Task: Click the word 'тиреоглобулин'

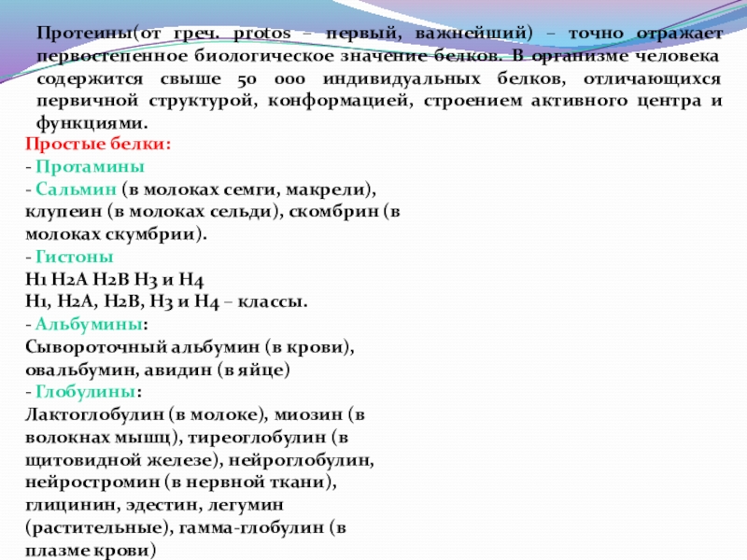Action: pos(258,437)
